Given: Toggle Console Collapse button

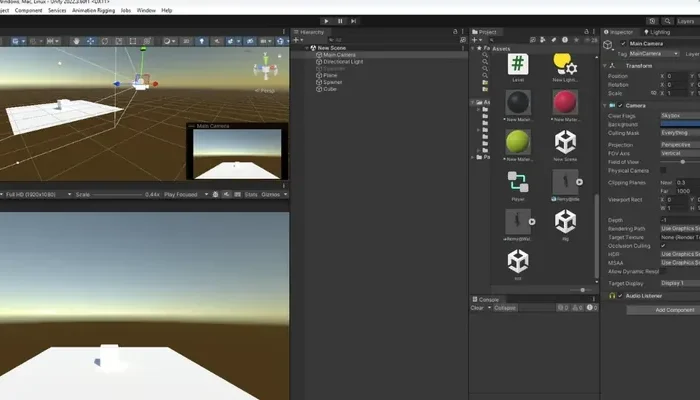Looking at the screenshot, I should pos(505,308).
